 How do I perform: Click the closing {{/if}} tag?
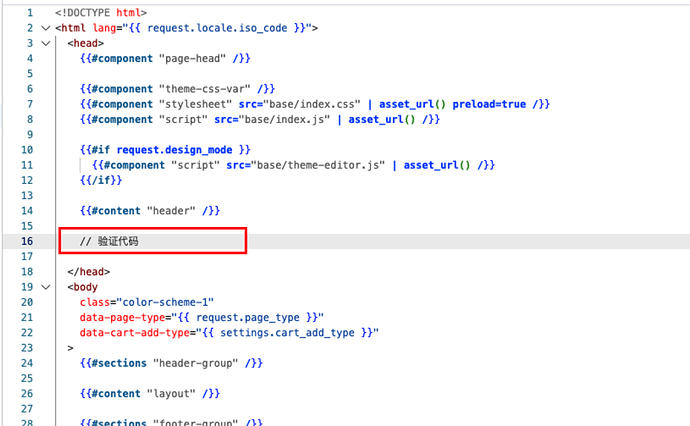tap(101, 180)
